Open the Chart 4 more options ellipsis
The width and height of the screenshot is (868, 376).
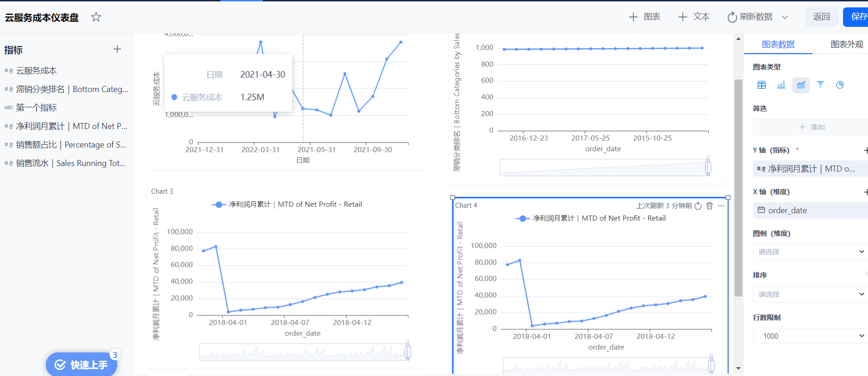click(x=721, y=206)
